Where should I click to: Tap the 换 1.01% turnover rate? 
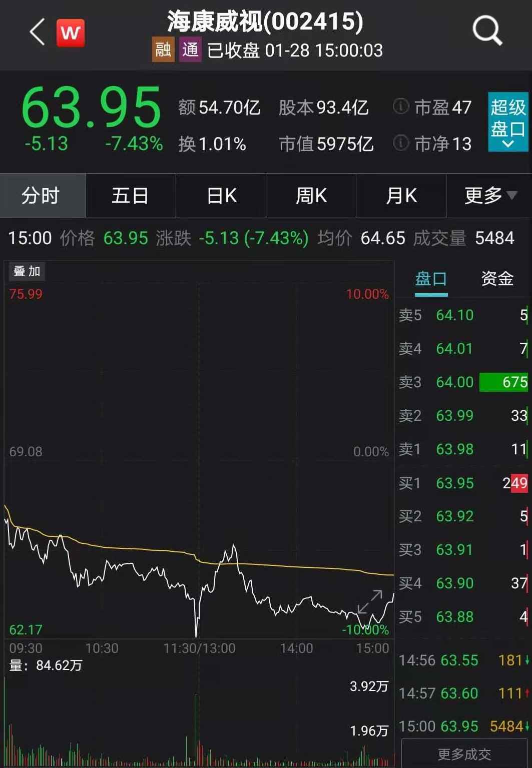click(212, 144)
